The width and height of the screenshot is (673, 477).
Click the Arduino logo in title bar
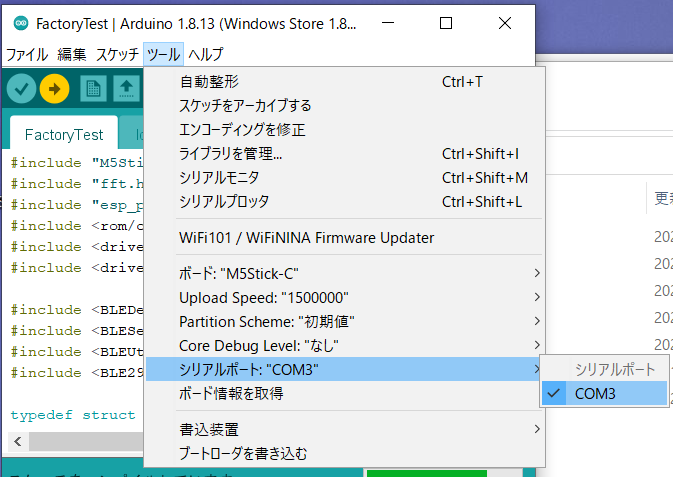point(17,22)
